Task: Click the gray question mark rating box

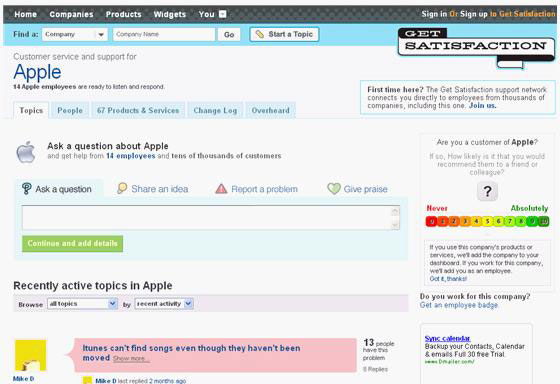Action: (x=487, y=191)
